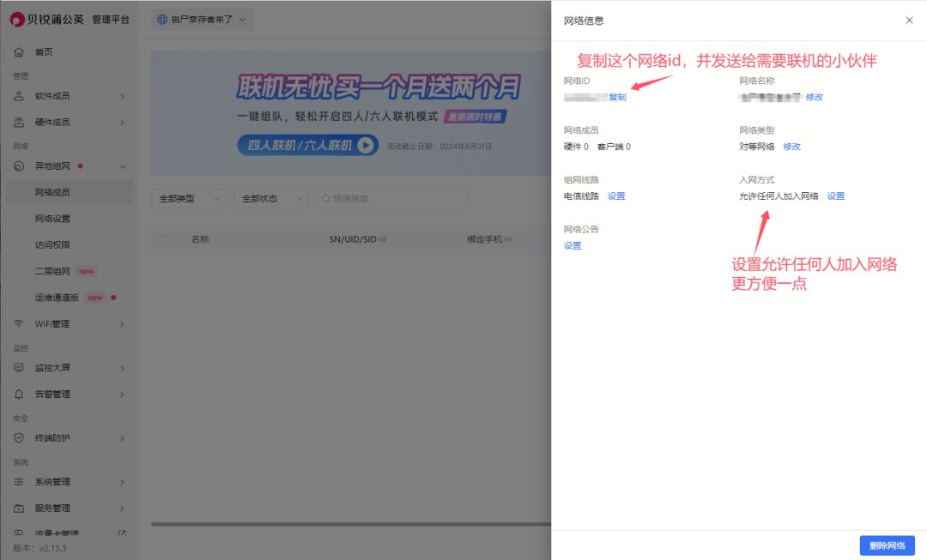
Task: Open 网络成员 submenu item
Action: (x=70, y=192)
